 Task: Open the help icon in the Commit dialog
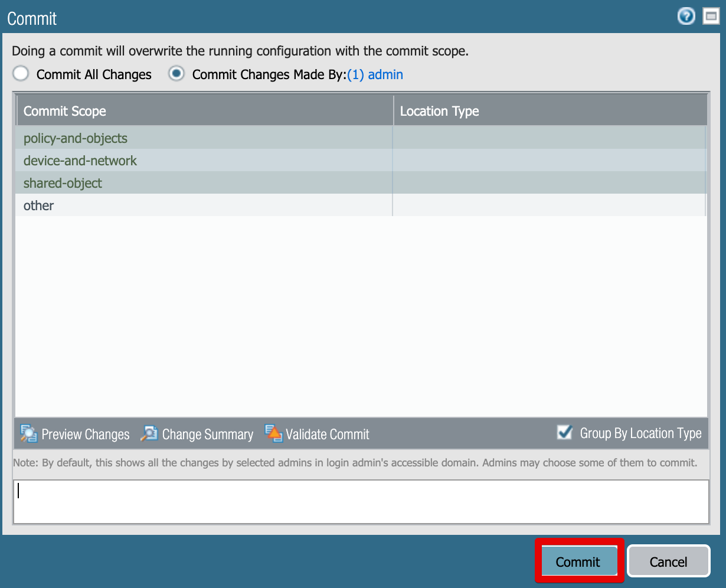tap(686, 17)
